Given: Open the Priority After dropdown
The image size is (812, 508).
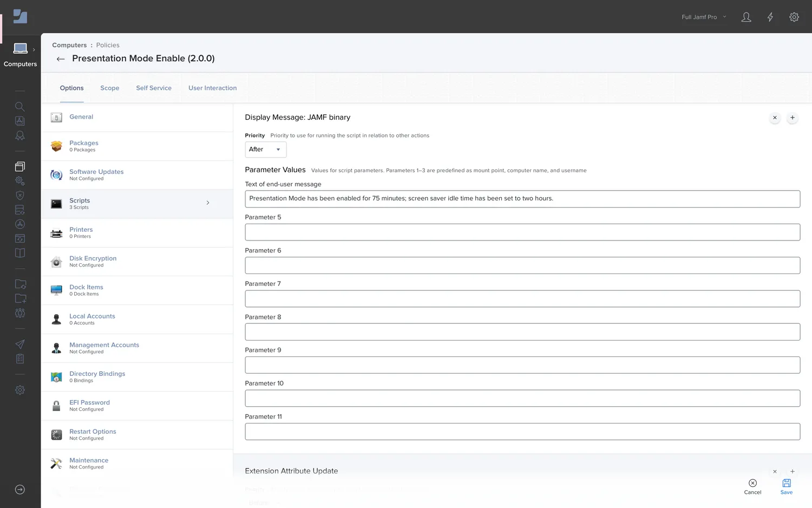Looking at the screenshot, I should coord(265,149).
